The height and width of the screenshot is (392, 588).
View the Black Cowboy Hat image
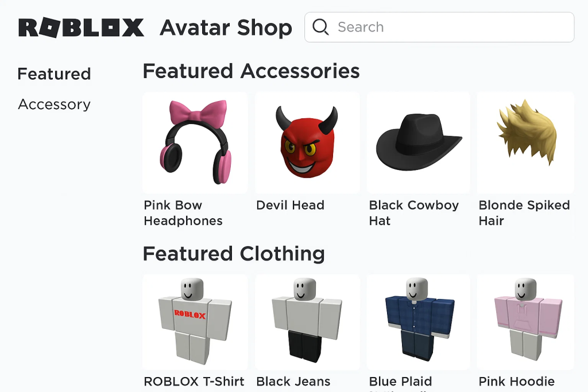point(418,142)
